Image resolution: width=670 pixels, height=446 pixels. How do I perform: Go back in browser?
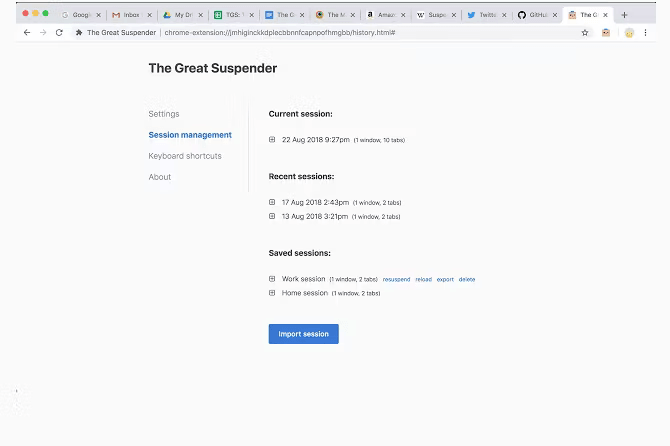(27, 32)
